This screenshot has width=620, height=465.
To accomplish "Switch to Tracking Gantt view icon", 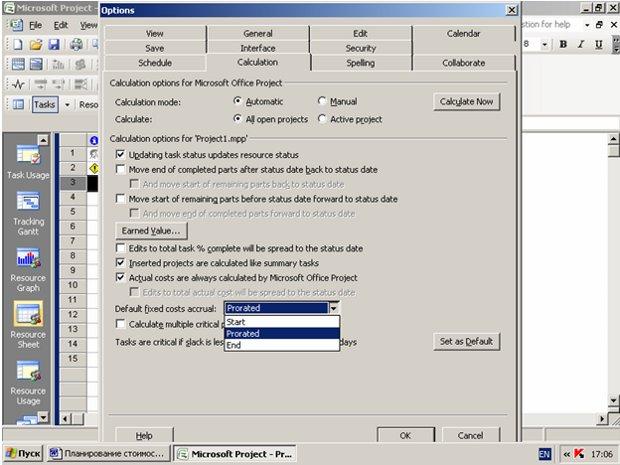I will (x=28, y=202).
